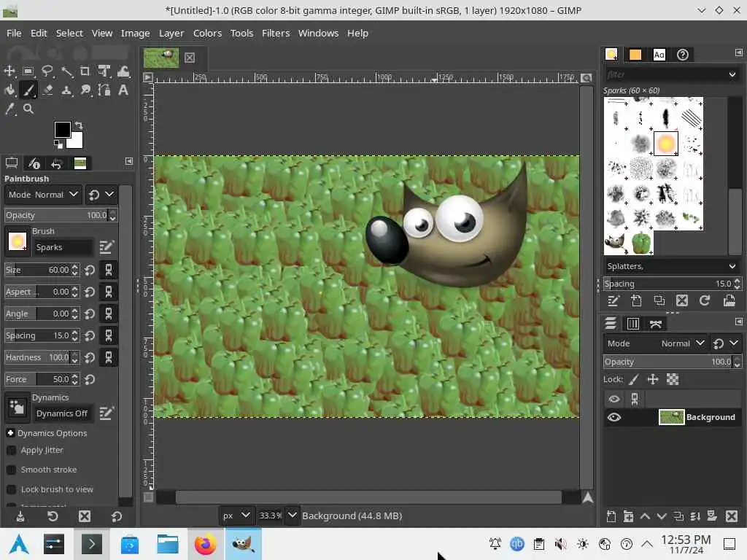Delete the current layer
This screenshot has height=560, width=747.
coord(731,516)
